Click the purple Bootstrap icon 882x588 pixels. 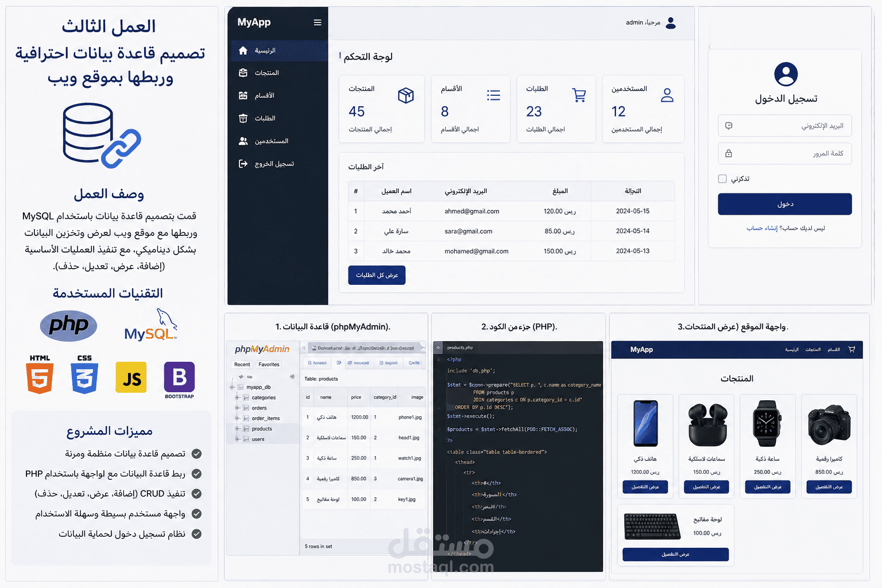tap(179, 377)
